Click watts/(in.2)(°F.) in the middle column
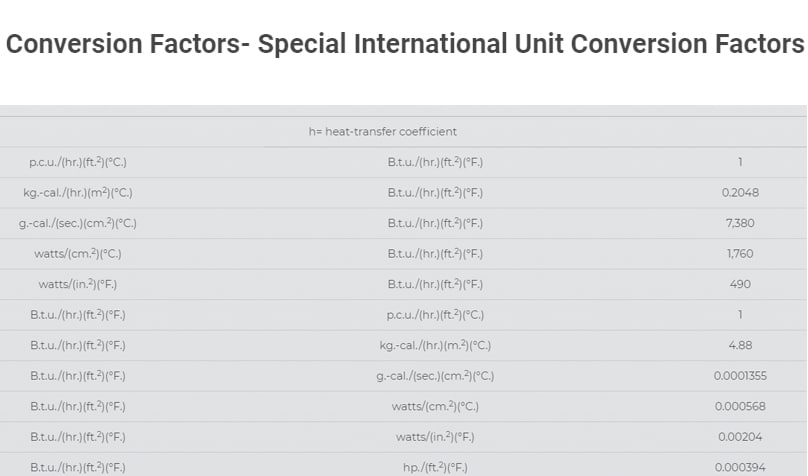808x476 pixels. [x=441, y=437]
